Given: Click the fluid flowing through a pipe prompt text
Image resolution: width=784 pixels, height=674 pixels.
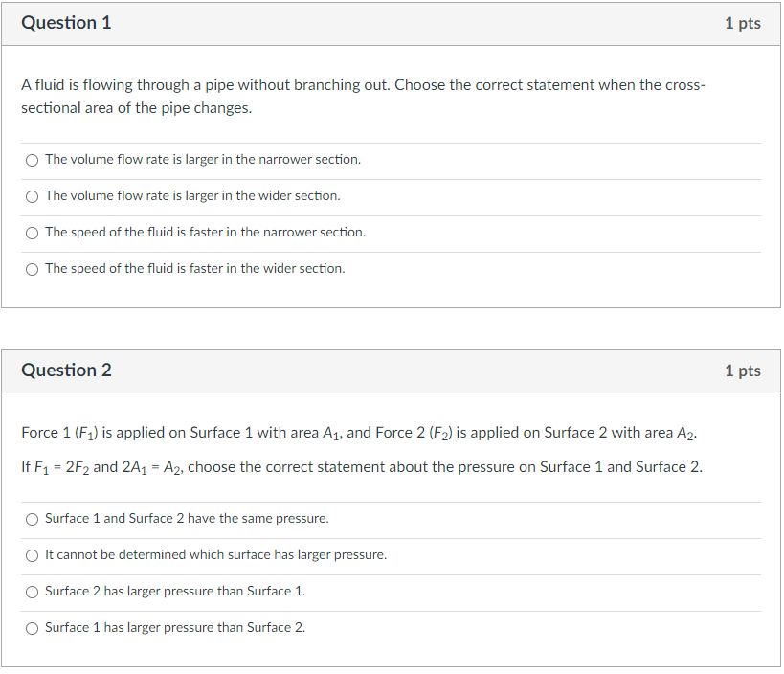Looking at the screenshot, I should point(363,97).
